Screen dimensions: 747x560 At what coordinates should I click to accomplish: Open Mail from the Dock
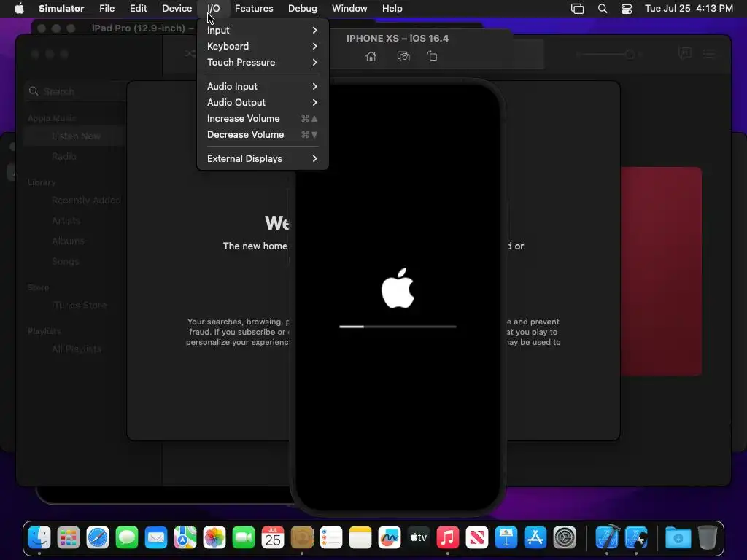(156, 537)
